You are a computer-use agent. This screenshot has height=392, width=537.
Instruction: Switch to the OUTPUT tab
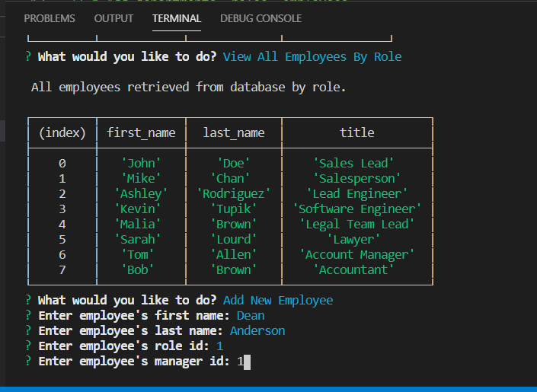point(113,18)
